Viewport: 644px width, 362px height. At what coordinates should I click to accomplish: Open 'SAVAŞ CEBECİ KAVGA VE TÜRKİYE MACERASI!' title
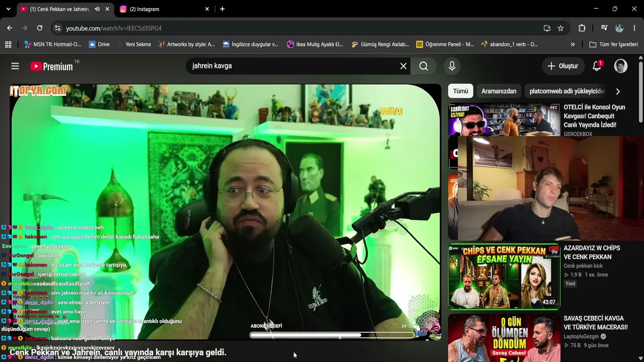pyautogui.click(x=596, y=323)
